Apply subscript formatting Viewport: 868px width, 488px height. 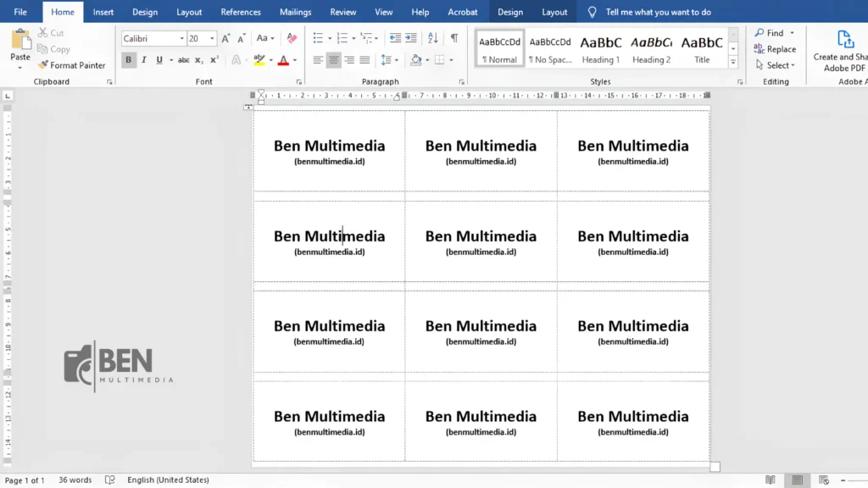[x=198, y=60]
